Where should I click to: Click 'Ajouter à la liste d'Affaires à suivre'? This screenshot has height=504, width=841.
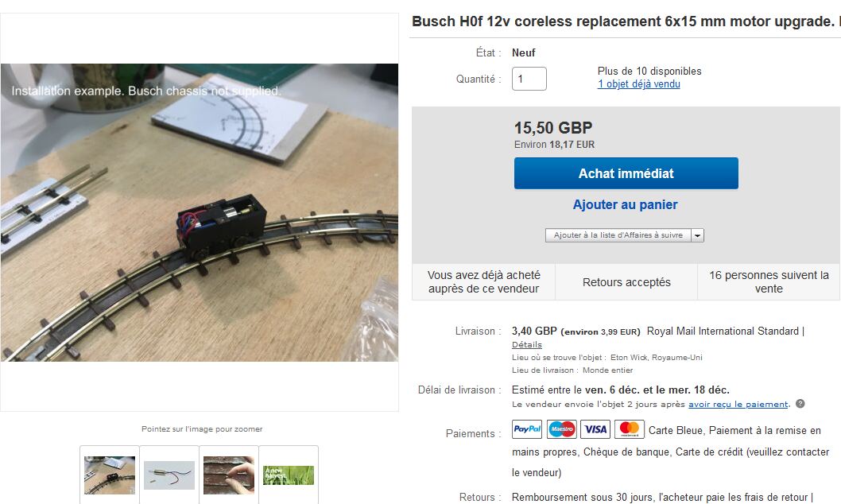[x=618, y=235]
